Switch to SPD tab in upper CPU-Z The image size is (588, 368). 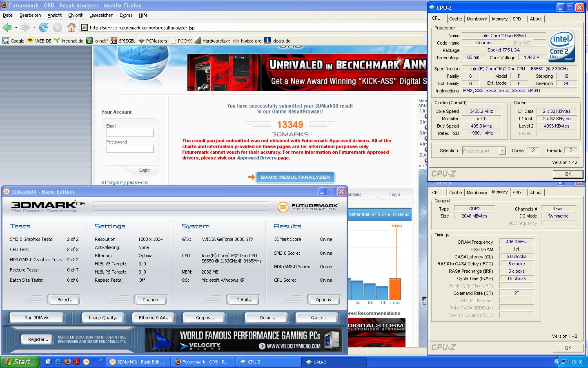pos(517,19)
